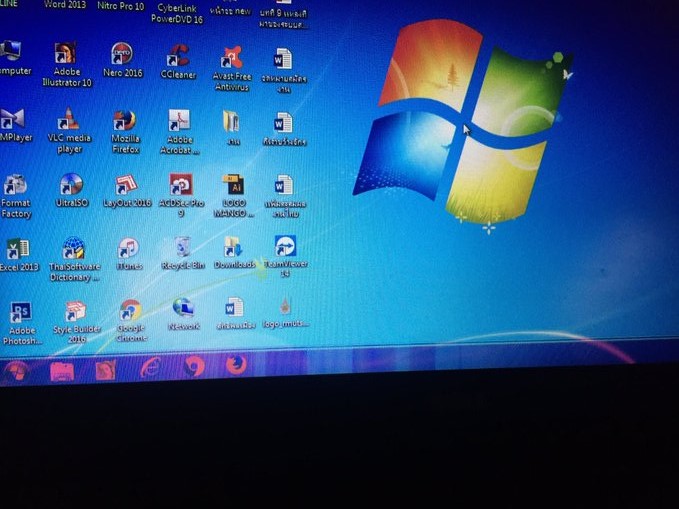The image size is (679, 509).
Task: Select the 'CyberLink PowerDVD 16' label
Action: coord(177,13)
